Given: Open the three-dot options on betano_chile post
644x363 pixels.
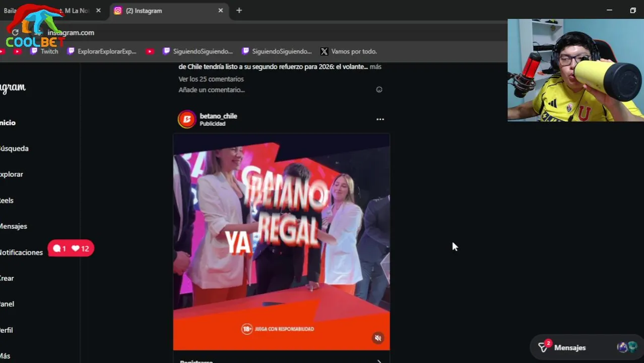Looking at the screenshot, I should pos(380,119).
